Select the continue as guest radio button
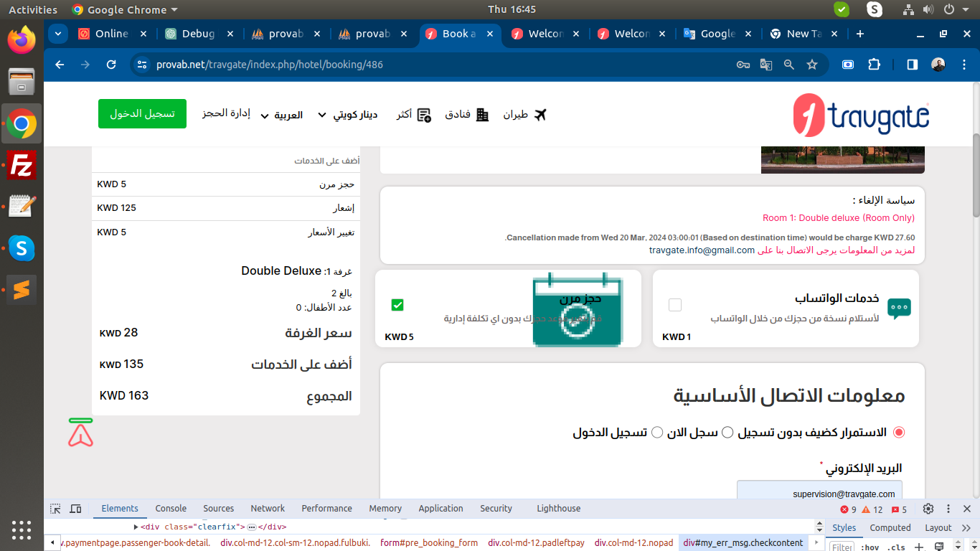This screenshot has height=551, width=980. click(899, 433)
